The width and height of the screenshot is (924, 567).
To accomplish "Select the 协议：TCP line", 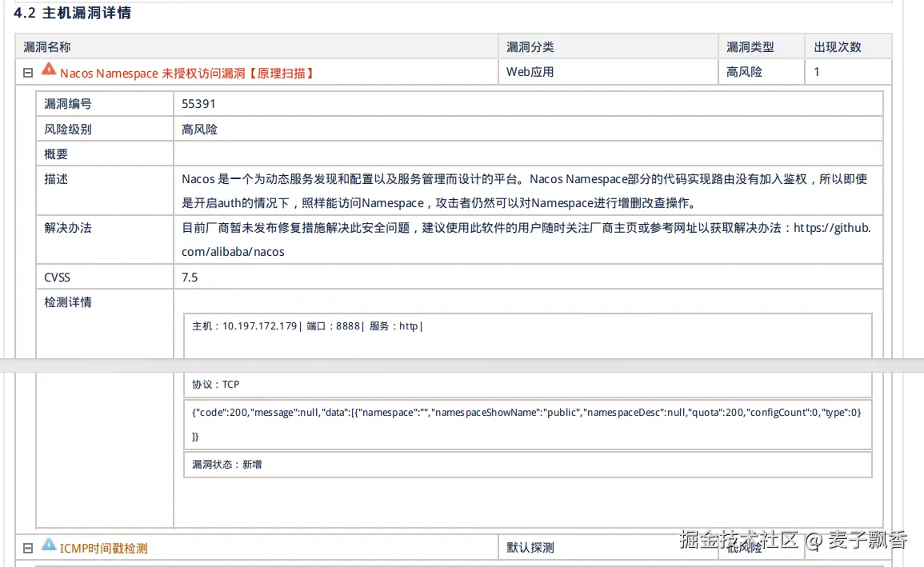I will [x=216, y=385].
